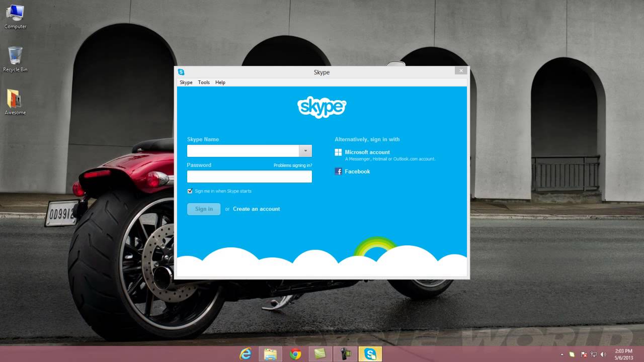Open the Computer desktop icon

pyautogui.click(x=15, y=16)
